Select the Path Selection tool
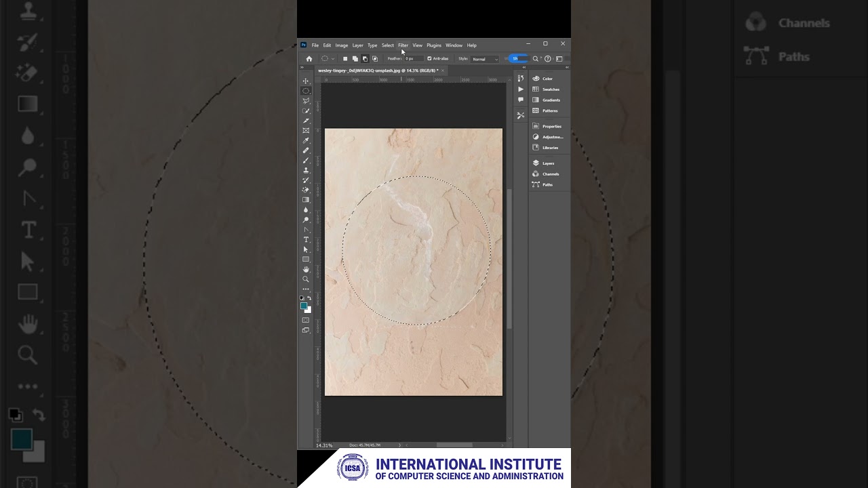The image size is (868, 488). click(306, 249)
